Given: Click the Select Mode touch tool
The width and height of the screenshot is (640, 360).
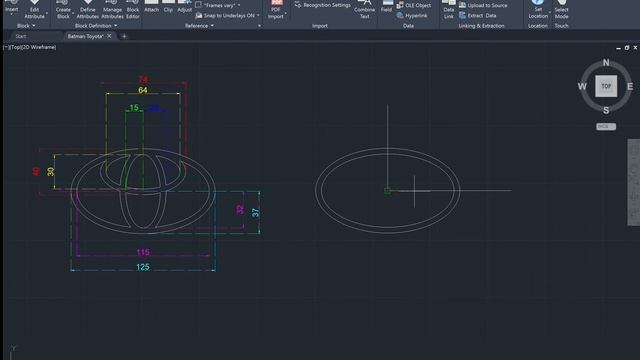Looking at the screenshot, I should pyautogui.click(x=561, y=10).
